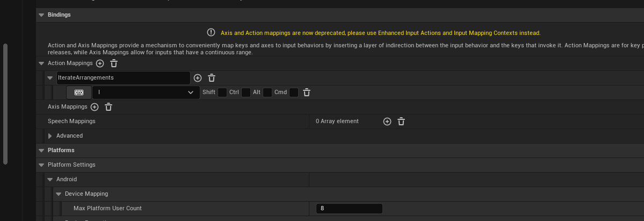This screenshot has width=644, height=221.
Task: Check the Cmd modifier checkbox
Action: [x=294, y=92]
